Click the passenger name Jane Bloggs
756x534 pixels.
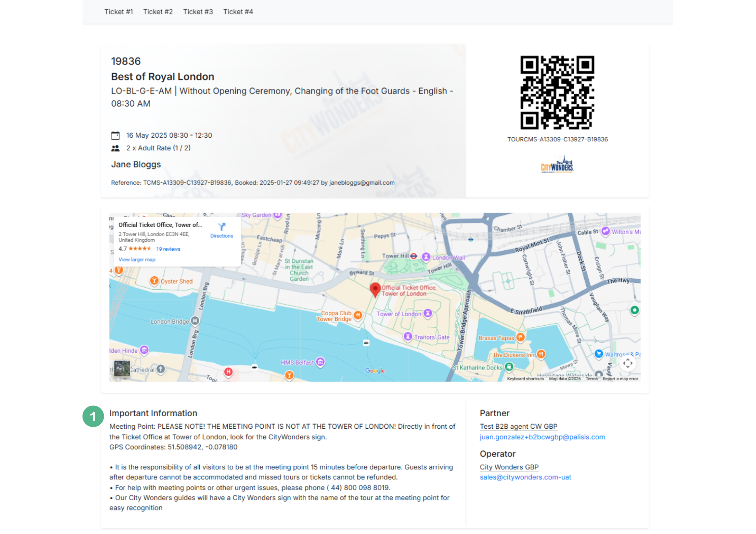136,165
